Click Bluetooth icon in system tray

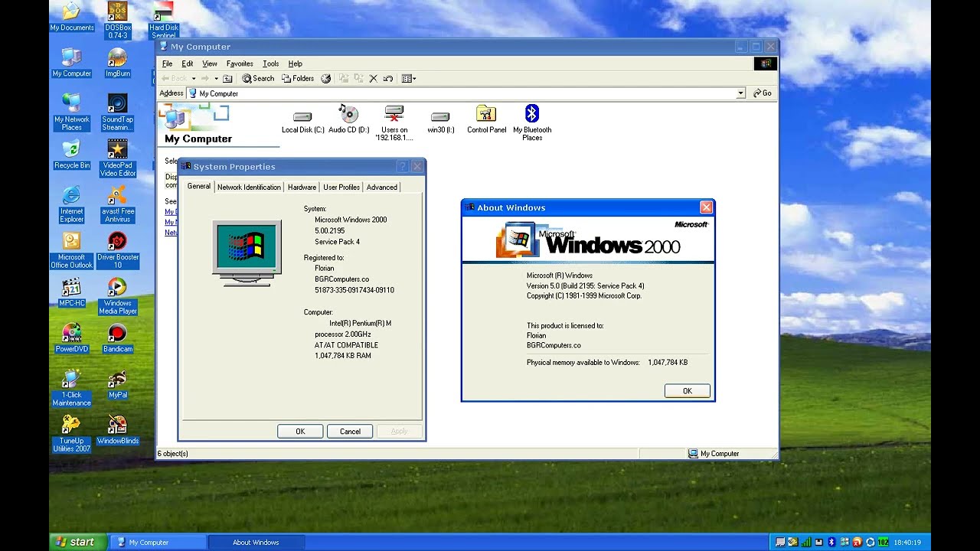tap(831, 543)
